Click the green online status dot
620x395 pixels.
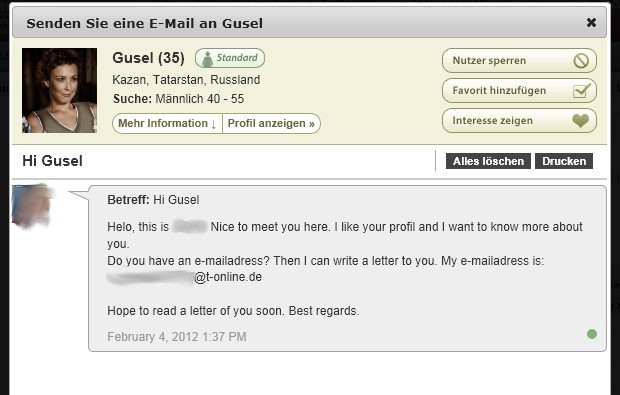pyautogui.click(x=592, y=334)
